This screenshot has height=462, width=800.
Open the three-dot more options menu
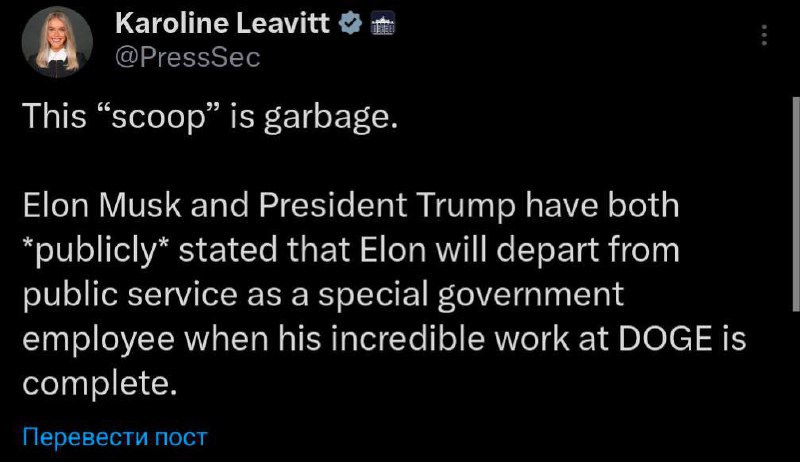pos(765,36)
